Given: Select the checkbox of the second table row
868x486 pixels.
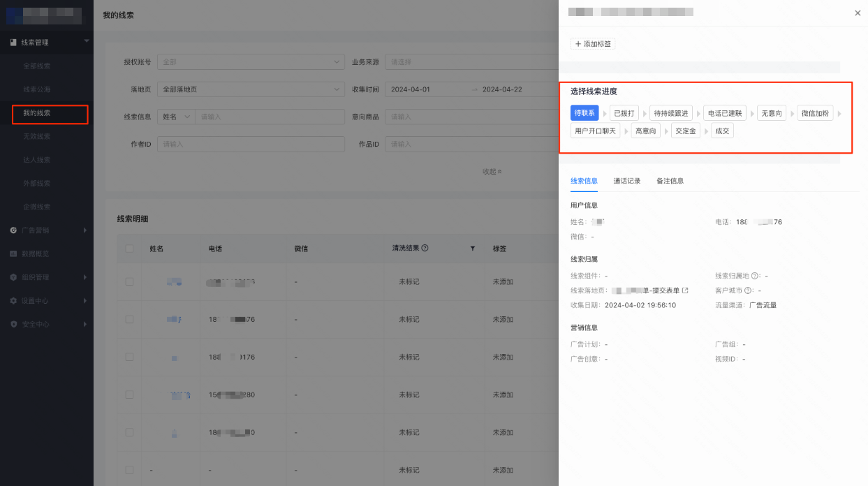Looking at the screenshot, I should click(129, 319).
